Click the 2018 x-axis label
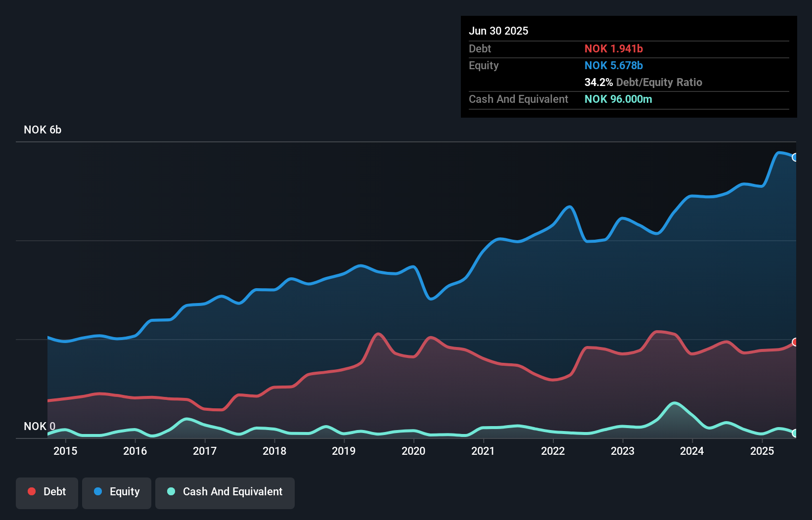812x520 pixels. (x=274, y=451)
